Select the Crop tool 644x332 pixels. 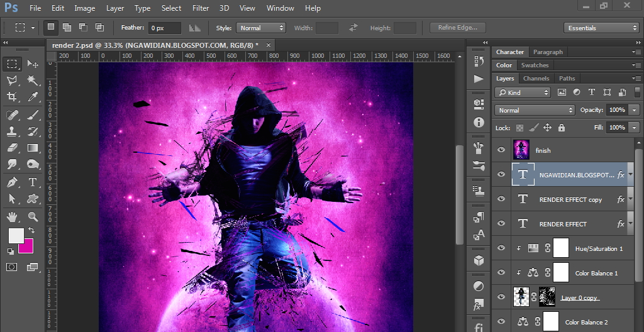[13, 97]
